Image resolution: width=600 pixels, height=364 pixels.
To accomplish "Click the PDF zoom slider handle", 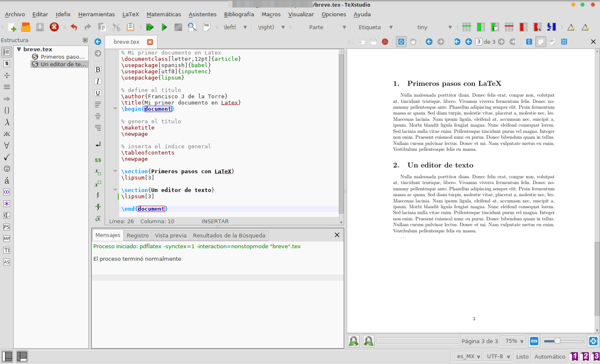I will 558,341.
